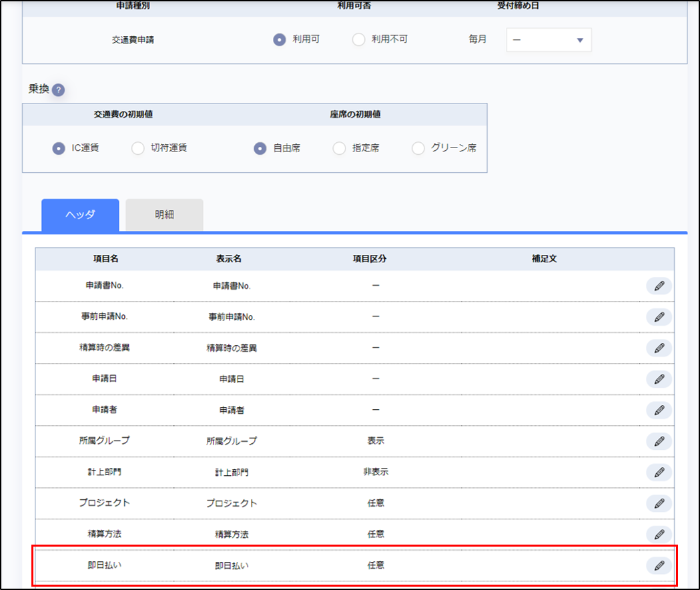The width and height of the screenshot is (700, 590).
Task: Click the 交通費の初期値 header
Action: [123, 114]
